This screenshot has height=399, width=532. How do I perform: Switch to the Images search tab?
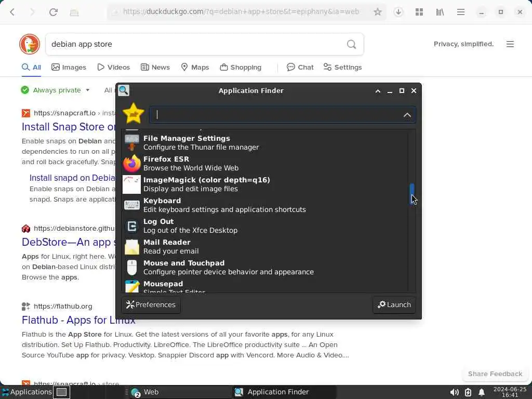[x=69, y=67]
